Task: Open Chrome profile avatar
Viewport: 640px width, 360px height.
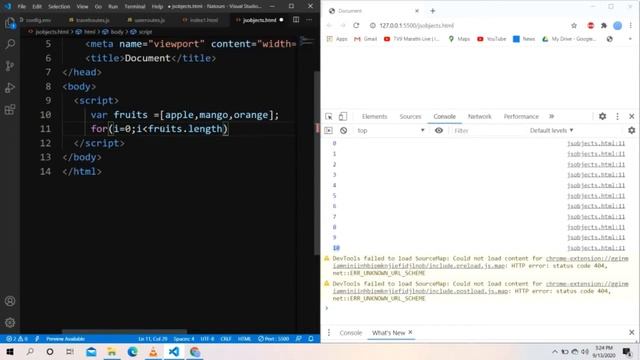Action: tap(618, 25)
